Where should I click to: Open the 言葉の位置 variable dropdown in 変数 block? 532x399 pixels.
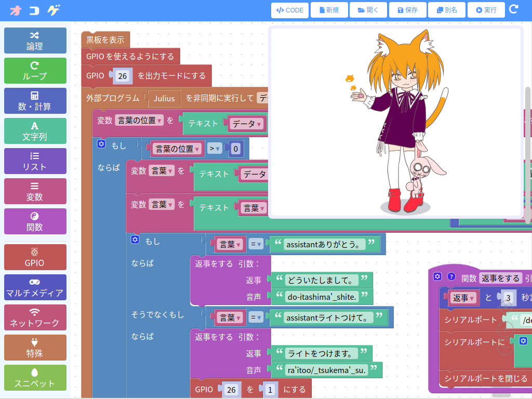pyautogui.click(x=139, y=120)
